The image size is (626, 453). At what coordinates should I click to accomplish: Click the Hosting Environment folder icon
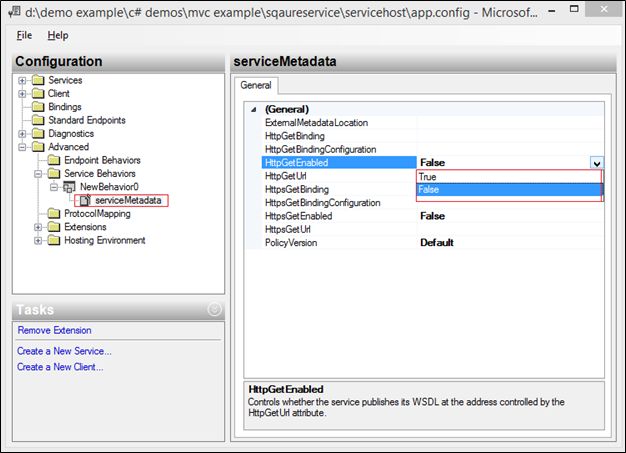[x=54, y=240]
